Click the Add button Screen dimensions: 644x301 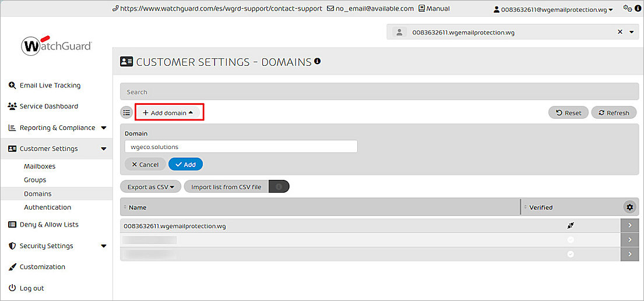click(x=186, y=164)
